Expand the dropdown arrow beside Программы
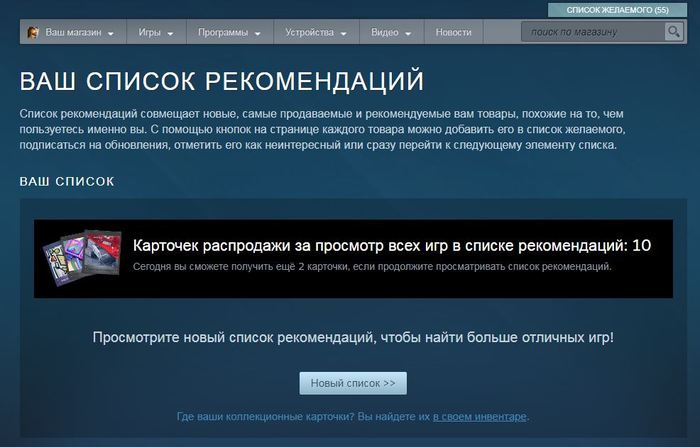The height and width of the screenshot is (447, 700). coord(258,33)
